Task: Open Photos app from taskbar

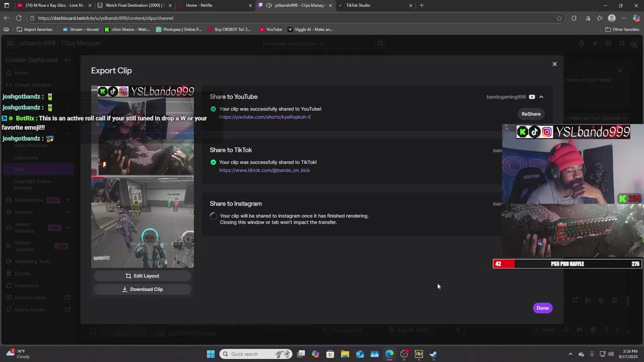Action: 374,354
